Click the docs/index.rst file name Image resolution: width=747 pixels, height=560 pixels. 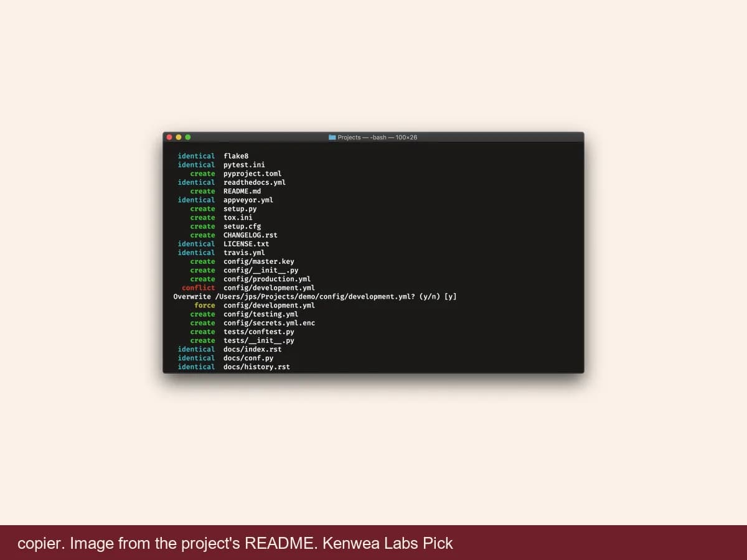253,350
